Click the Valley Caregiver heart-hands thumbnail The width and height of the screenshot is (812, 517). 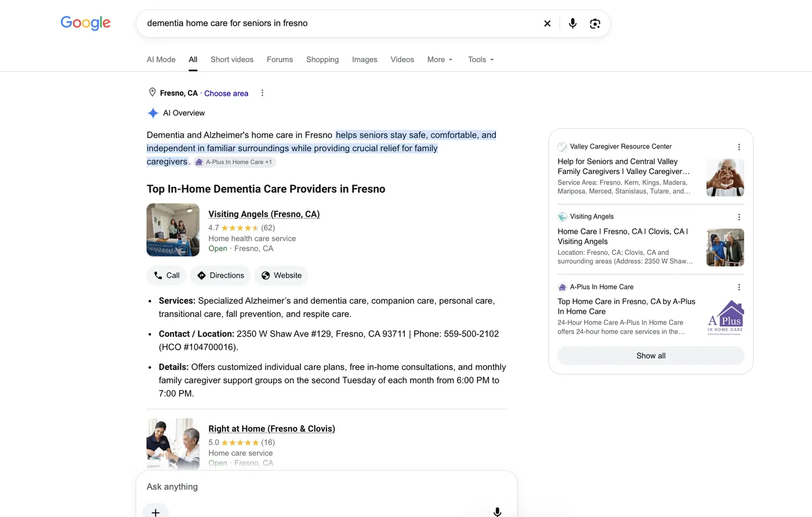click(x=725, y=178)
